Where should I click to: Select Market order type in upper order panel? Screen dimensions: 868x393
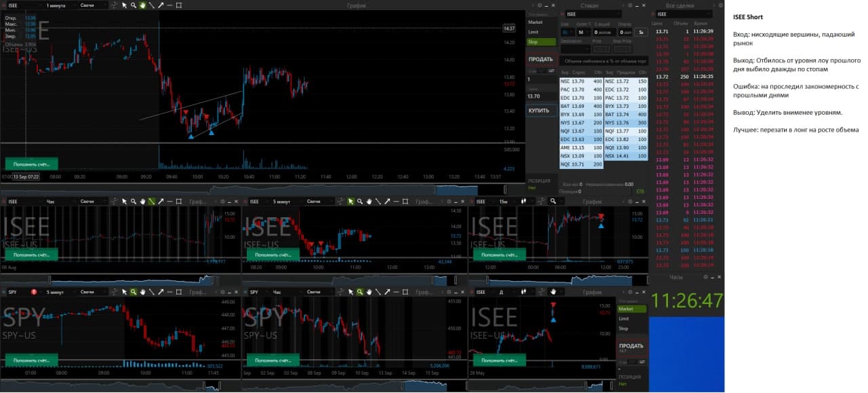[x=541, y=22]
